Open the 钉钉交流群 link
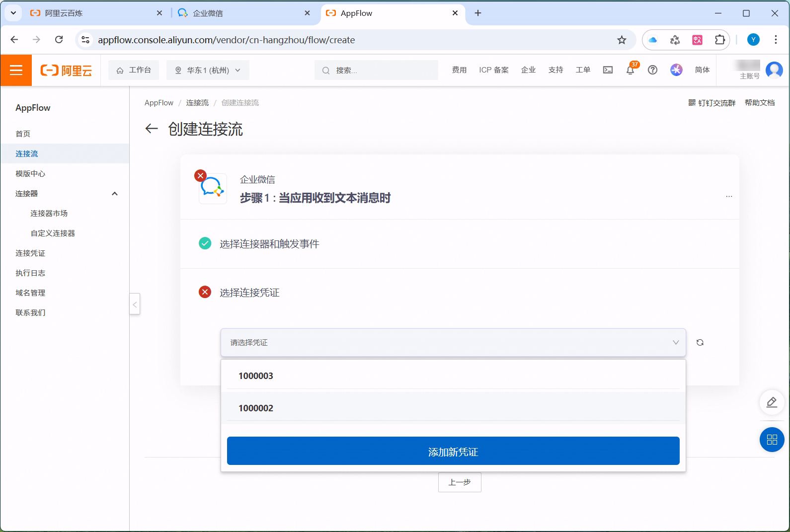790x532 pixels. [x=711, y=103]
